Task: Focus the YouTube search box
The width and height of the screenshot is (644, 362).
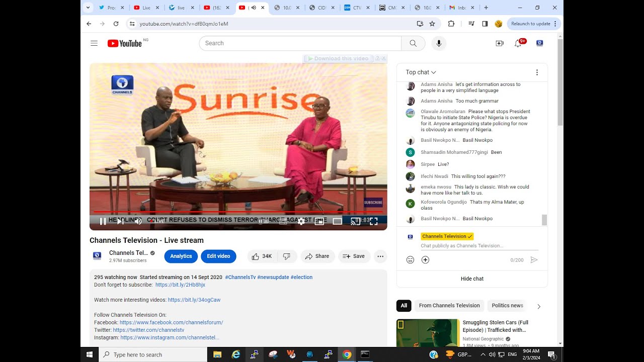Action: click(x=300, y=43)
